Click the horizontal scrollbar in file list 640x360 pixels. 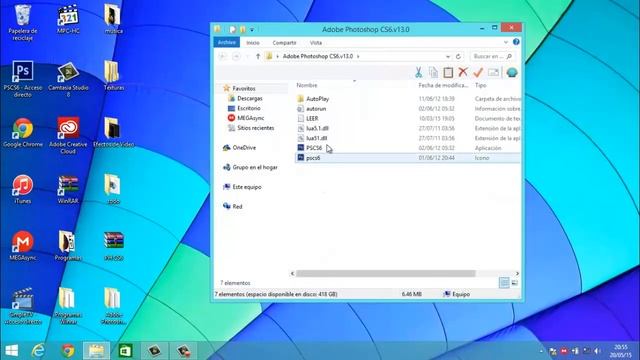(x=385, y=273)
